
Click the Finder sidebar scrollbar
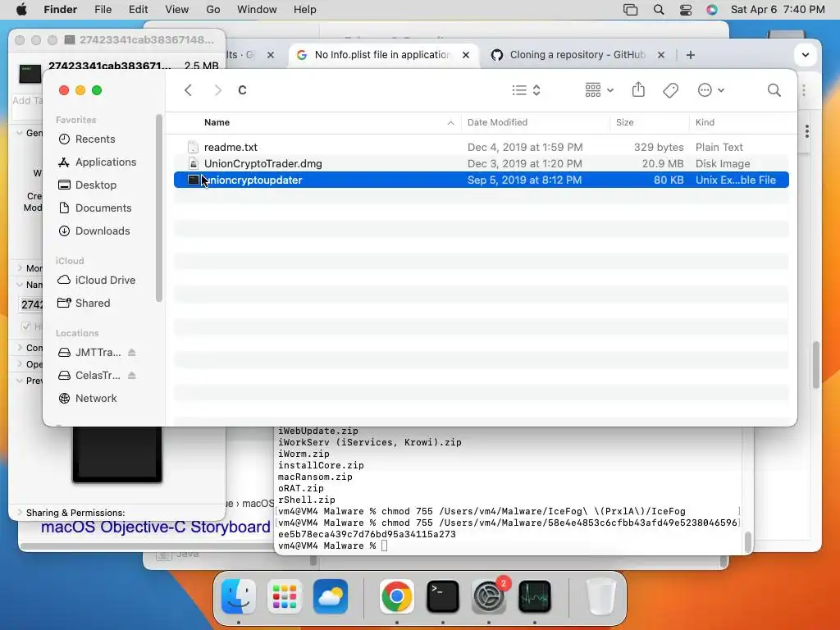click(x=158, y=208)
